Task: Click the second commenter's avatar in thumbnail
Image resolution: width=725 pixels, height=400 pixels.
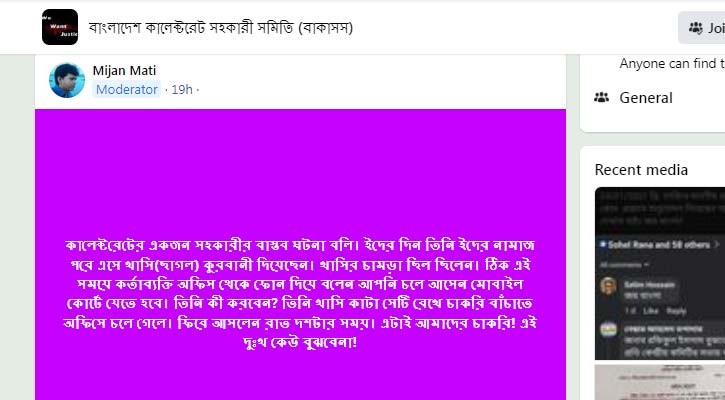Action: tap(608, 330)
